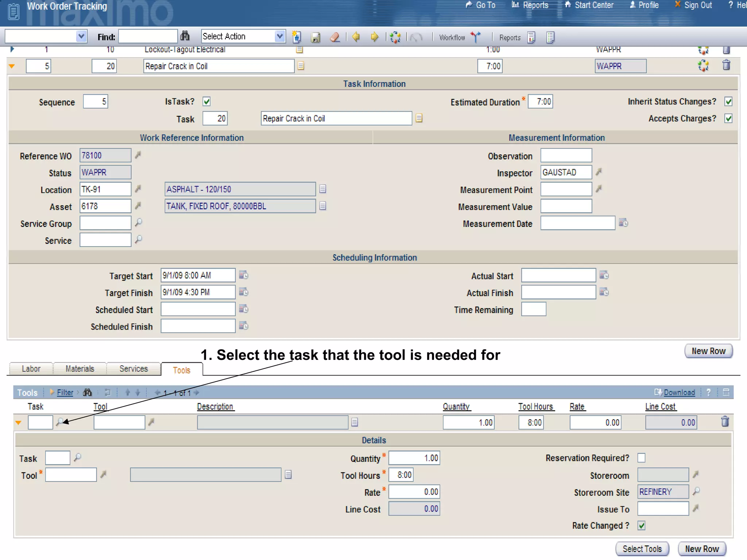Click the Select Tools button
747x560 pixels.
[x=642, y=549]
